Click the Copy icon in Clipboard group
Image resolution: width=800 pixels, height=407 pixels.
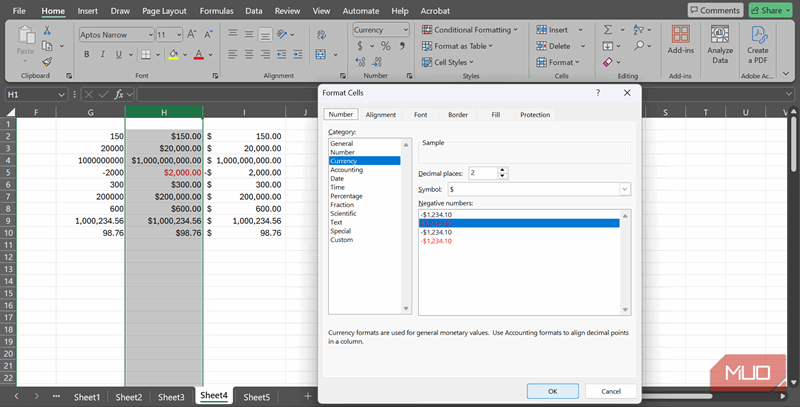click(x=47, y=46)
